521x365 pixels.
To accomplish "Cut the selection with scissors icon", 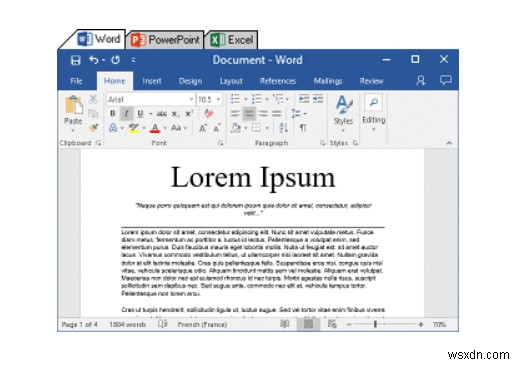I will pos(93,99).
